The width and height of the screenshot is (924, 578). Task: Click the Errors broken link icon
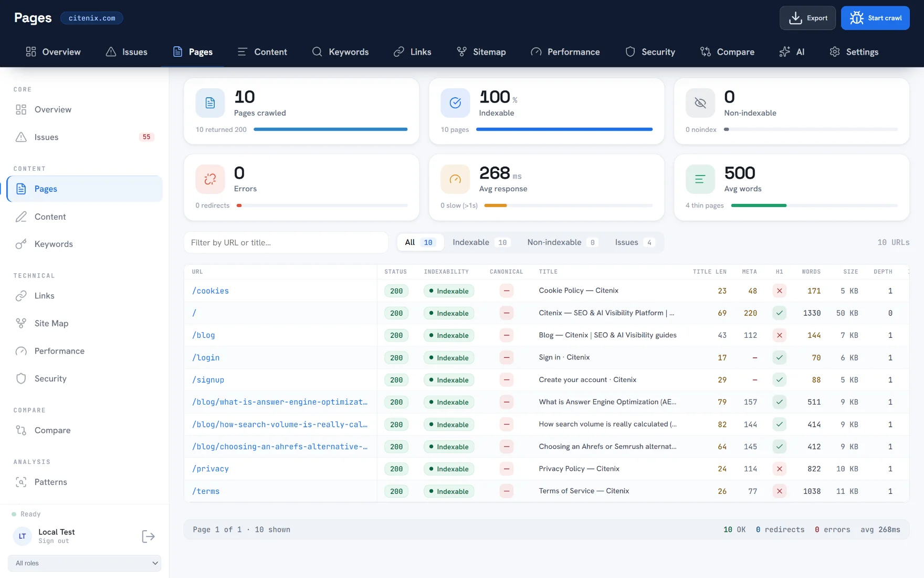[x=210, y=179]
